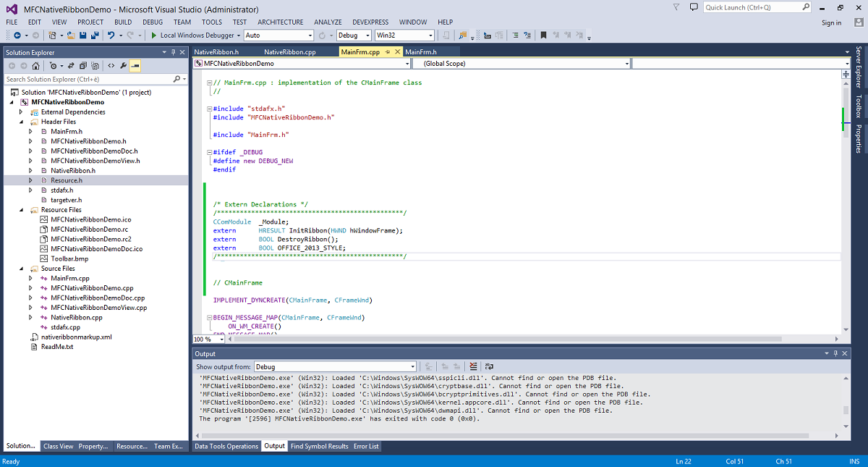Viewport: 868px width, 467px height.
Task: Open the DEVEXPRESS menu
Action: coord(371,22)
